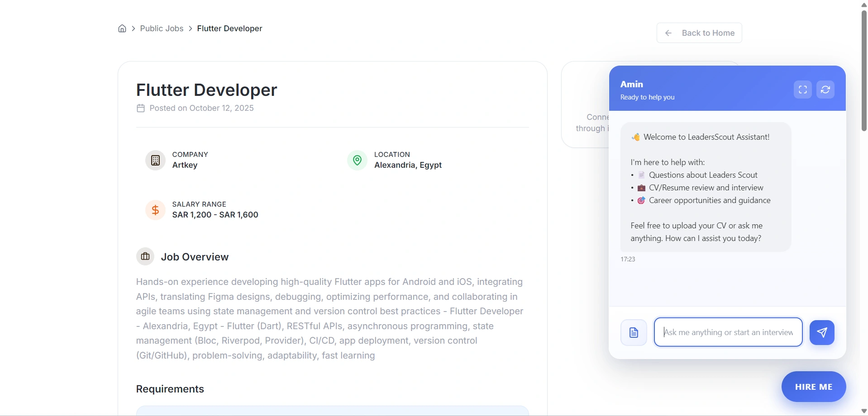Expand chat to fullscreen
868x416 pixels.
pos(803,90)
